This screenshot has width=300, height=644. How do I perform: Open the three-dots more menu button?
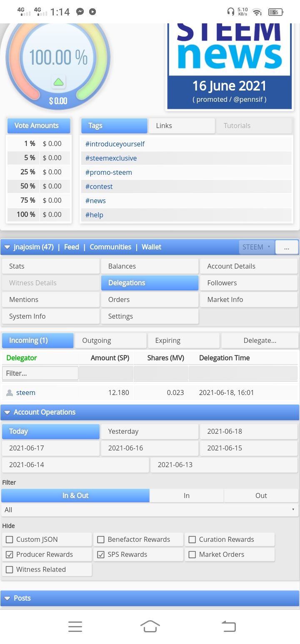tap(287, 247)
